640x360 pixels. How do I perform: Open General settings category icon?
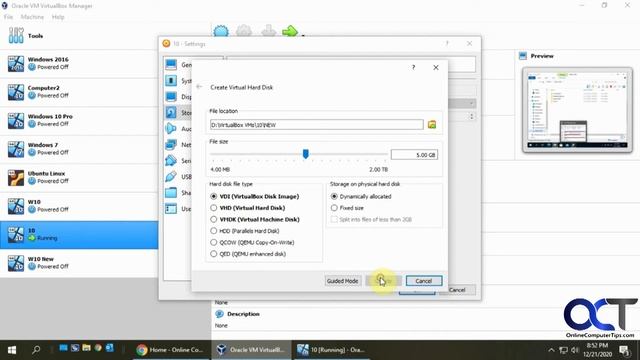(171, 64)
